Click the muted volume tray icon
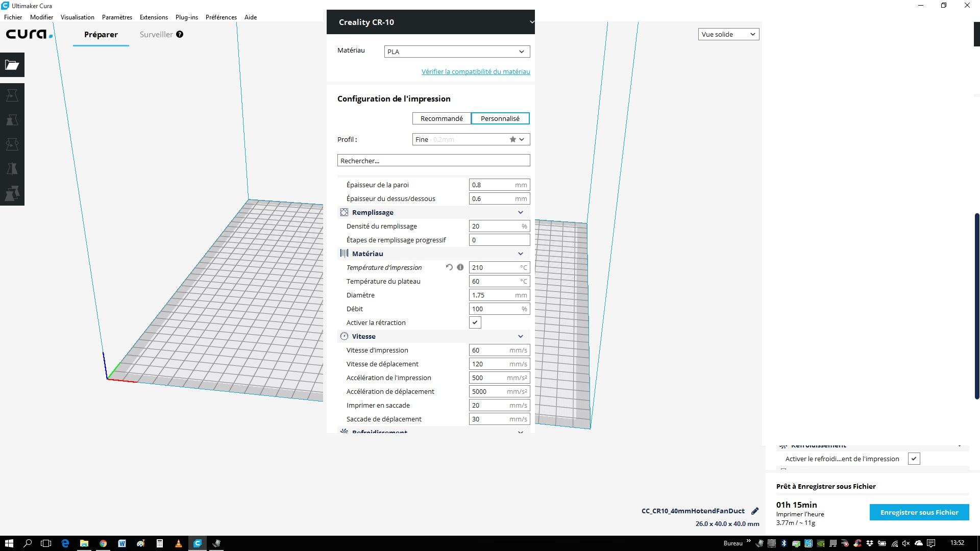The width and height of the screenshot is (980, 551). pyautogui.click(x=906, y=543)
